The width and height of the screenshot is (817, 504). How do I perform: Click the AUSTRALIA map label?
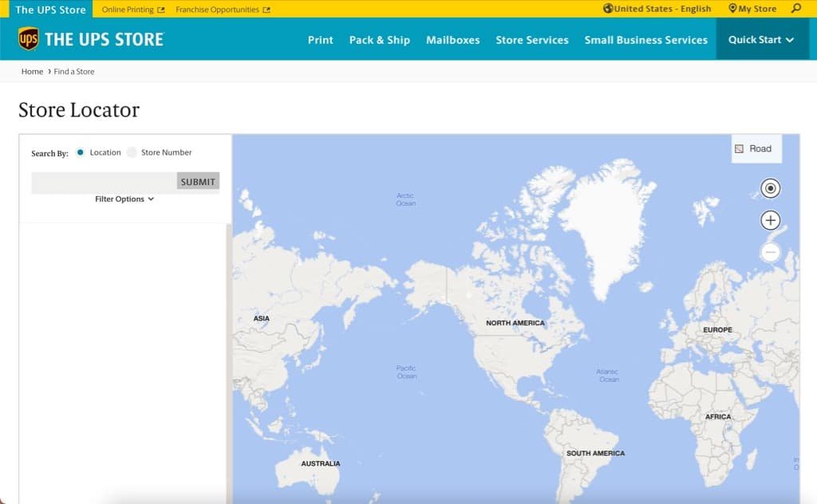[x=321, y=463]
